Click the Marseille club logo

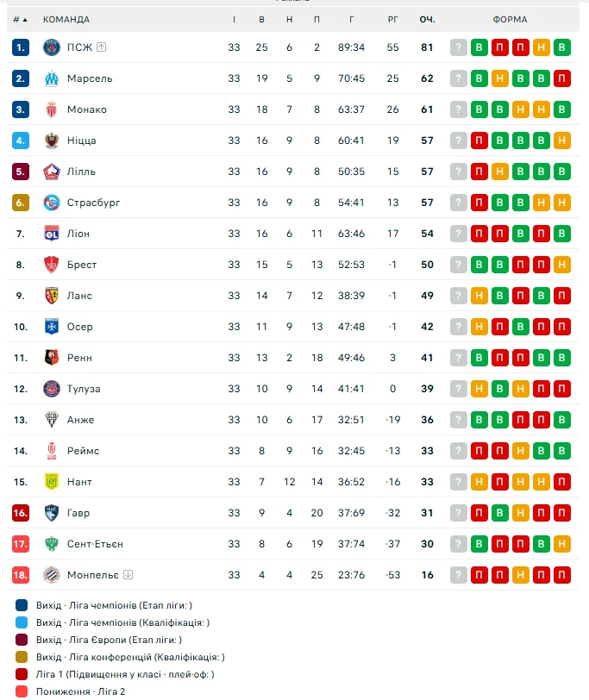click(51, 78)
